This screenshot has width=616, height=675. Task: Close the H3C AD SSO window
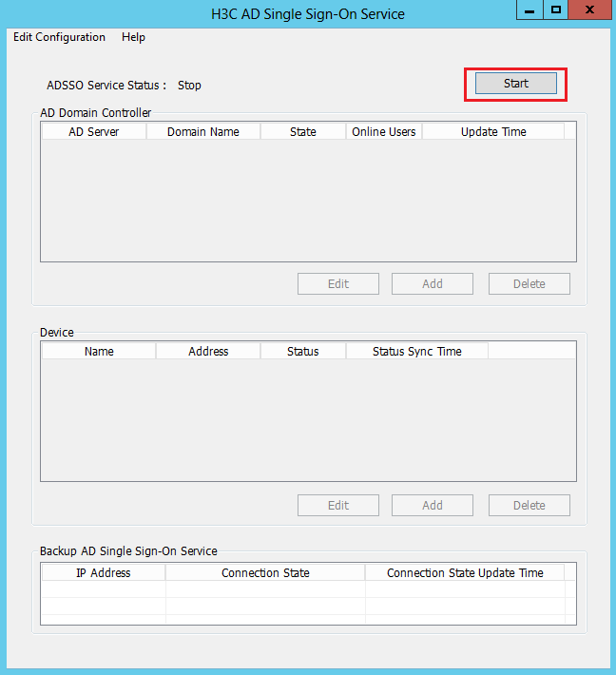[x=589, y=10]
